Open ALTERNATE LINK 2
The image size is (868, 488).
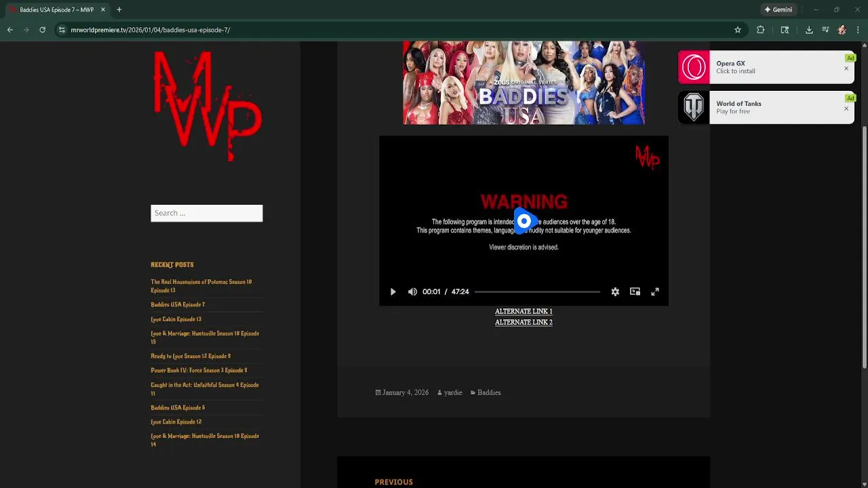coord(524,322)
